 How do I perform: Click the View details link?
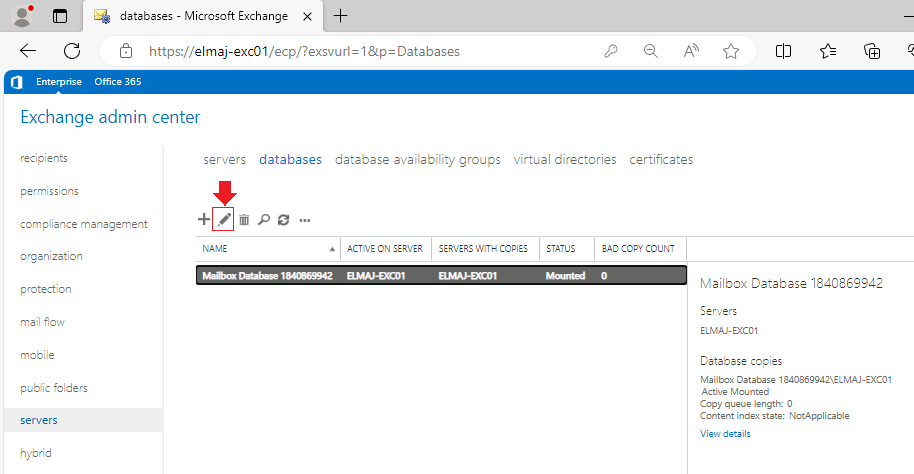[x=725, y=434]
